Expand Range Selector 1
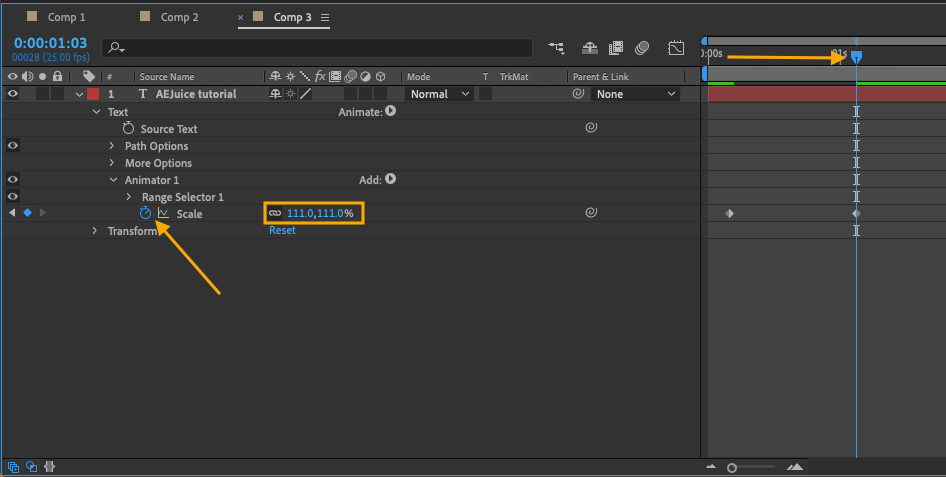 (x=129, y=197)
